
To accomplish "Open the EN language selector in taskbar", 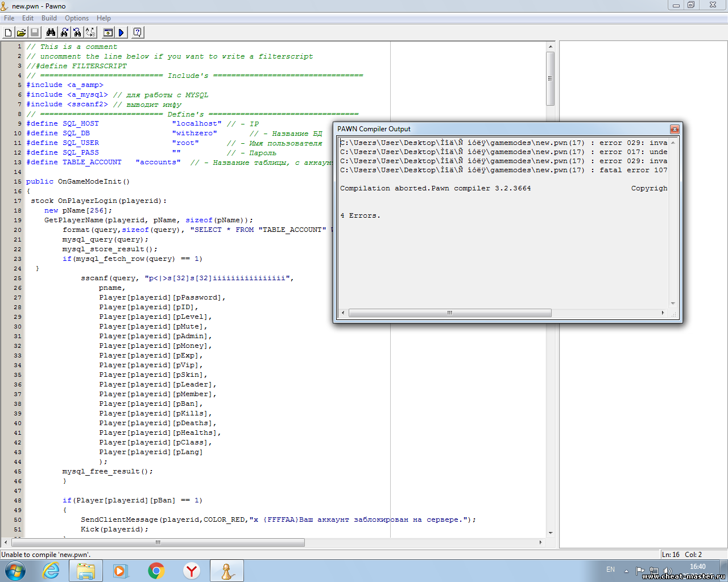I will pyautogui.click(x=610, y=569).
